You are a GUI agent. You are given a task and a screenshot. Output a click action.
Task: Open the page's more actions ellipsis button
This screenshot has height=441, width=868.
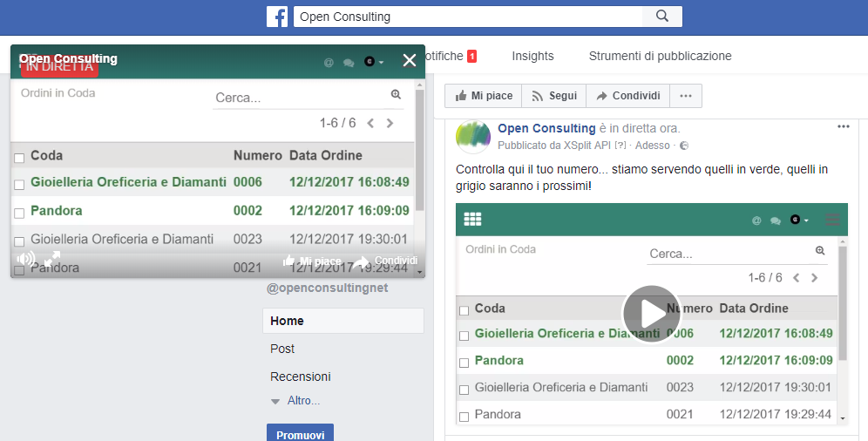[x=685, y=96]
